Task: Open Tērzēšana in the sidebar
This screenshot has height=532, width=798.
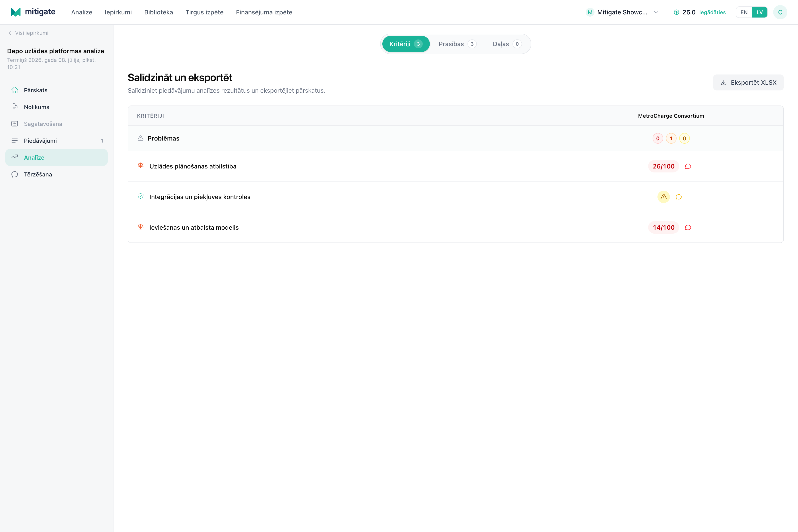Action: [x=56, y=174]
